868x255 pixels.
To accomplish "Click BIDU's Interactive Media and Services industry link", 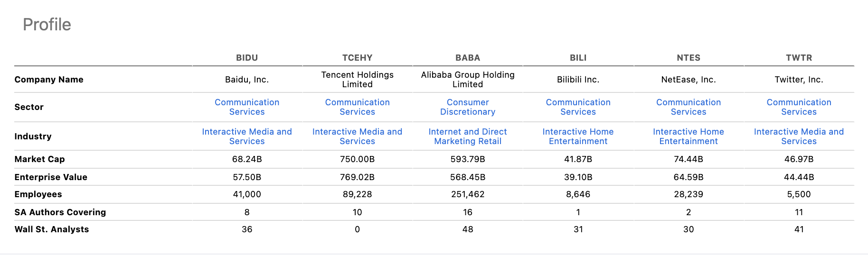I will (247, 137).
